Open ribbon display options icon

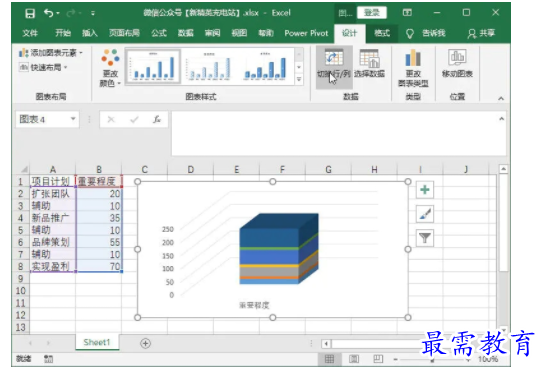tap(407, 13)
